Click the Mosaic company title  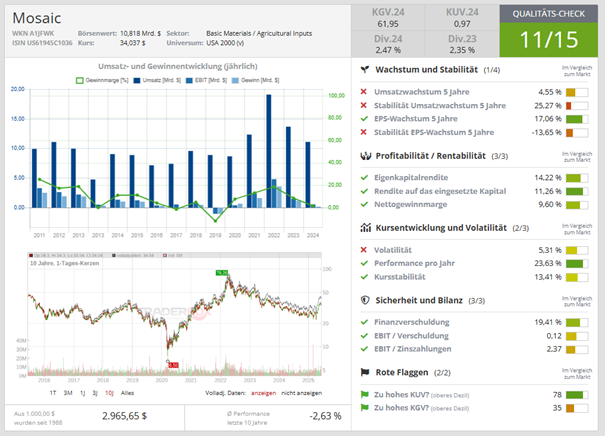(37, 18)
